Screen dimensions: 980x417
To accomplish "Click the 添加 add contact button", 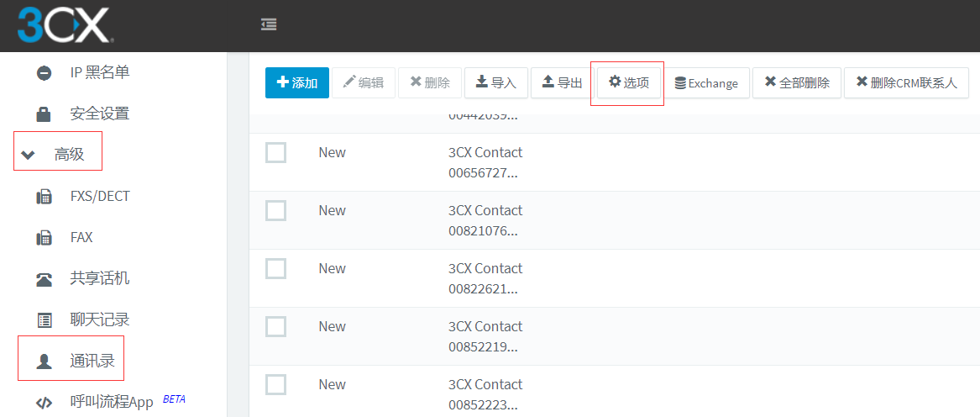I will (x=297, y=82).
